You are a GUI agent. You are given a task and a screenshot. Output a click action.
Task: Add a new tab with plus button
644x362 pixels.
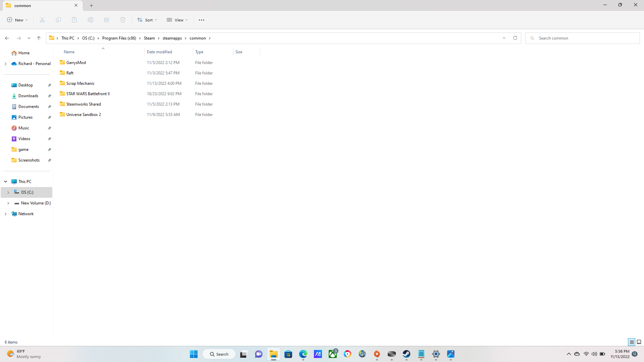click(x=92, y=5)
